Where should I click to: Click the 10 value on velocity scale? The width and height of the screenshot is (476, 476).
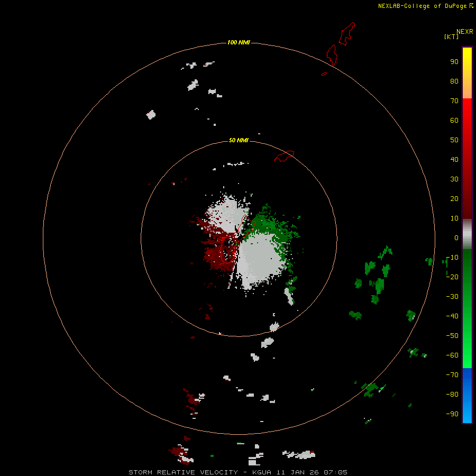point(454,218)
